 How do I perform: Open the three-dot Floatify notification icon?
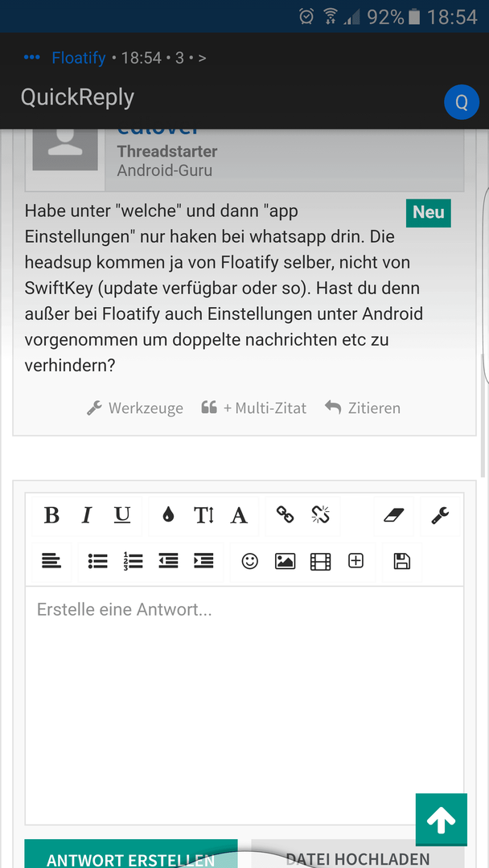[32, 58]
